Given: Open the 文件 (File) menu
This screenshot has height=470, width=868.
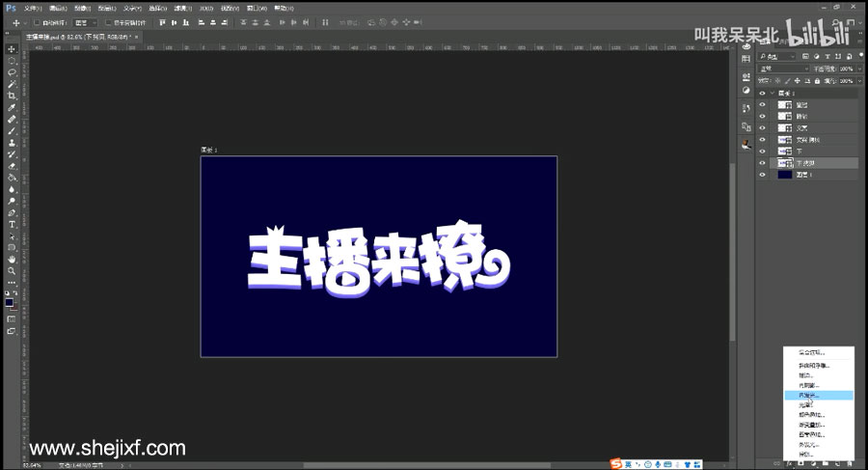Looking at the screenshot, I should [x=33, y=9].
